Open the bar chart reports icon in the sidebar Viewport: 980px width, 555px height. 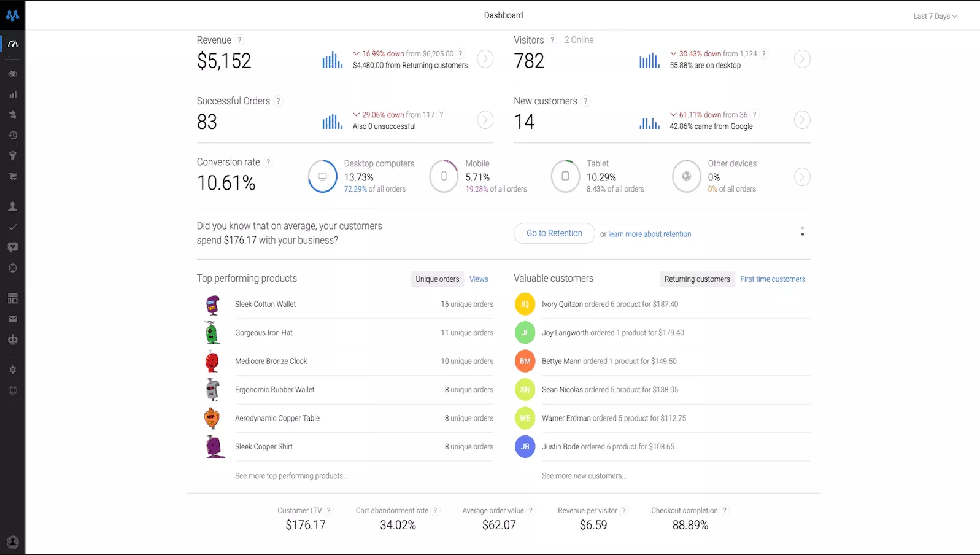click(x=12, y=95)
